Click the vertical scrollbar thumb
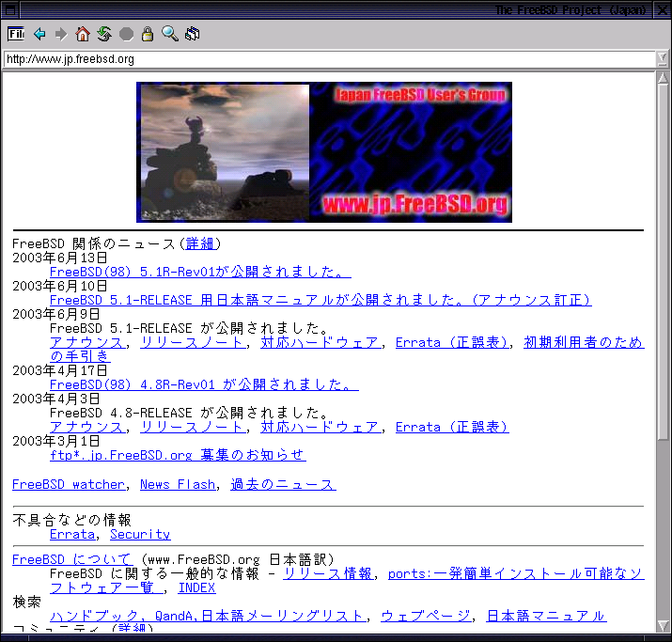 663,262
